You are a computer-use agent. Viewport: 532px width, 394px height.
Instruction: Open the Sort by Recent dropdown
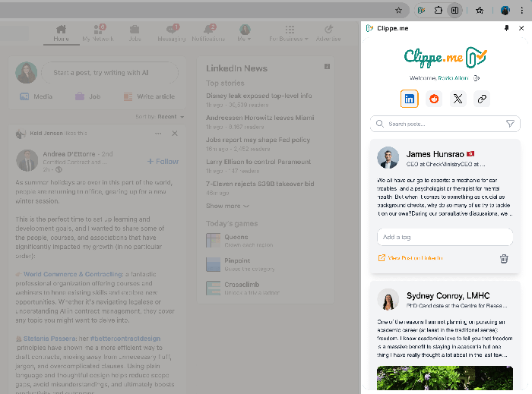pos(170,117)
